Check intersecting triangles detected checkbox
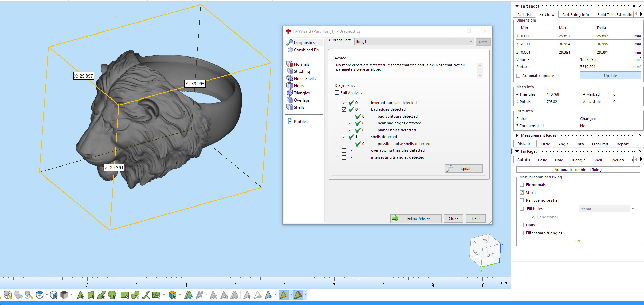 [x=344, y=157]
